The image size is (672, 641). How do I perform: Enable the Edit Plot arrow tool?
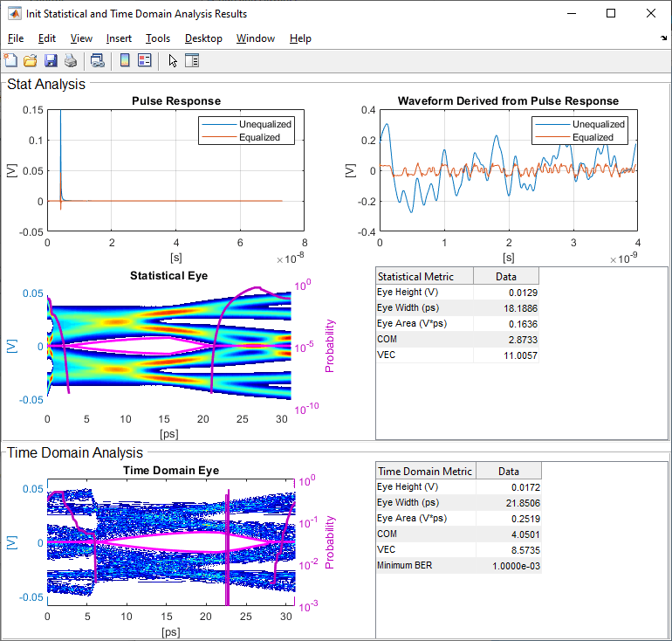[x=172, y=60]
